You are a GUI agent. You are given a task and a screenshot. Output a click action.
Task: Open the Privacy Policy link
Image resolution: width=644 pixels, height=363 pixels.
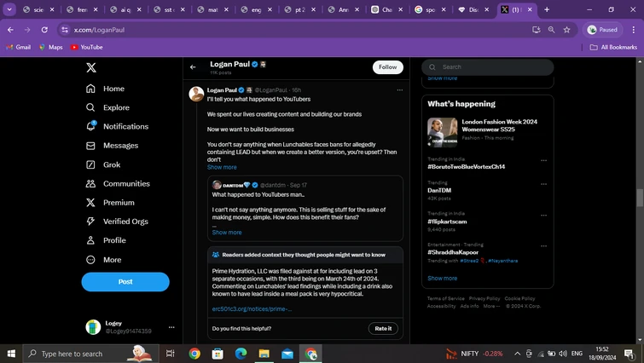[x=484, y=298]
